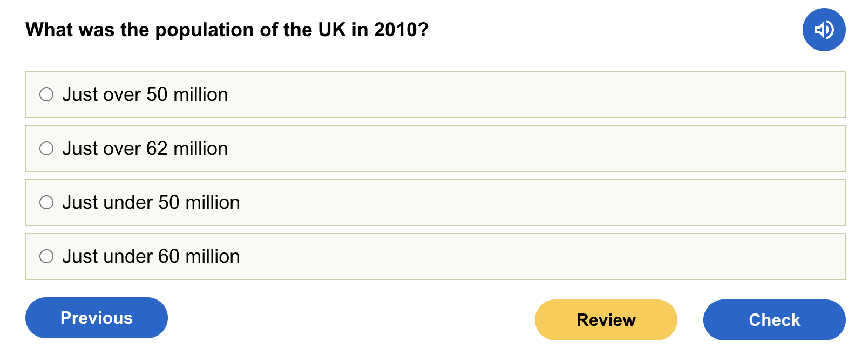This screenshot has width=868, height=355.
Task: Go back with the Previous button
Action: coord(97,318)
